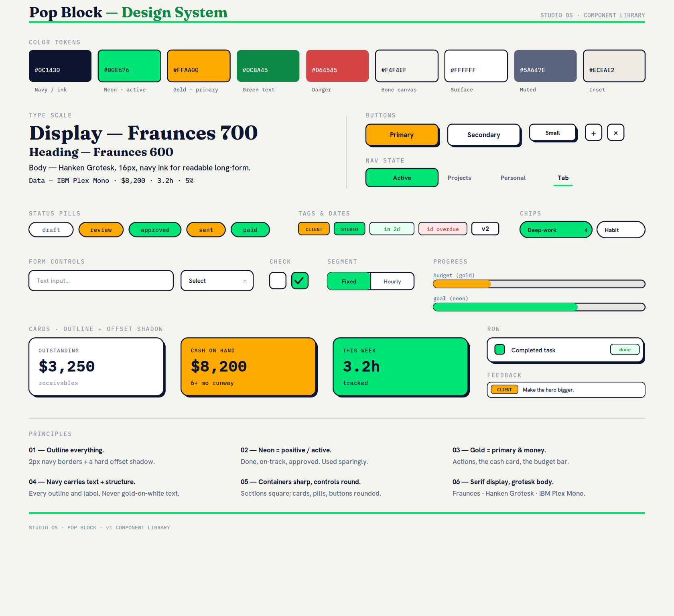Click the plus icon button

click(593, 133)
